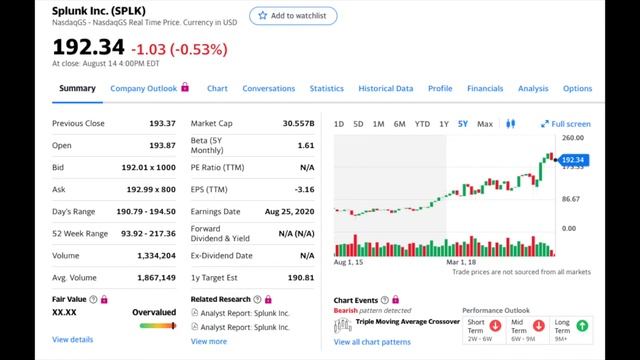640x360 pixels.
Task: Select the 6M chart range
Action: click(x=399, y=124)
